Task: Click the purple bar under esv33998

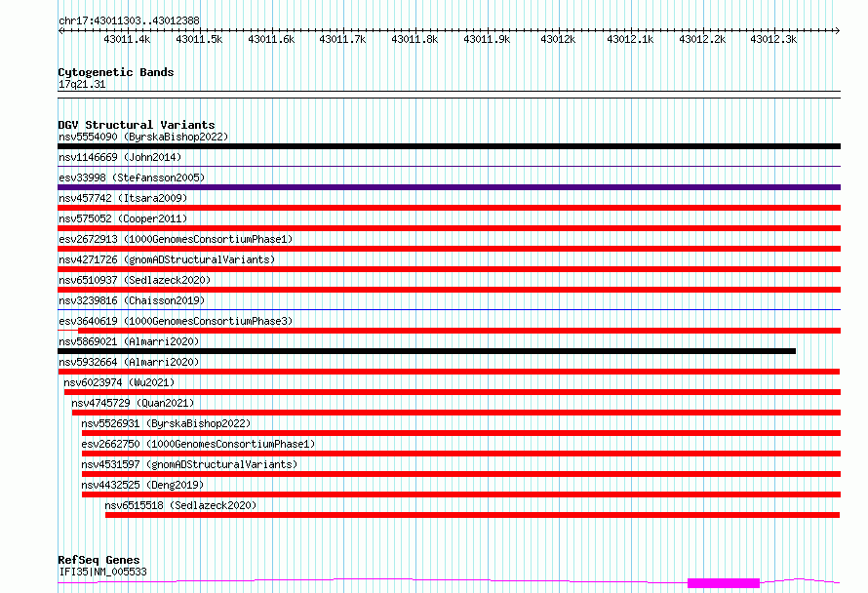Action: (449, 187)
